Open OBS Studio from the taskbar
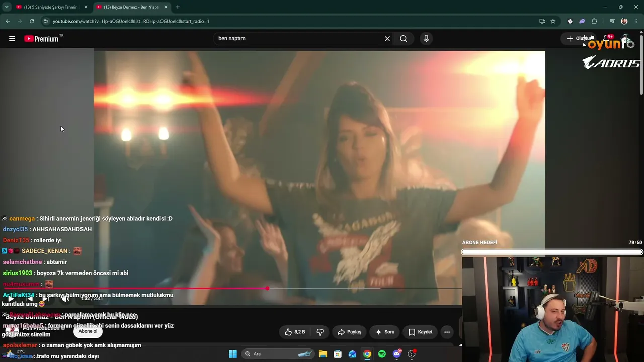644x362 pixels. (x=412, y=354)
